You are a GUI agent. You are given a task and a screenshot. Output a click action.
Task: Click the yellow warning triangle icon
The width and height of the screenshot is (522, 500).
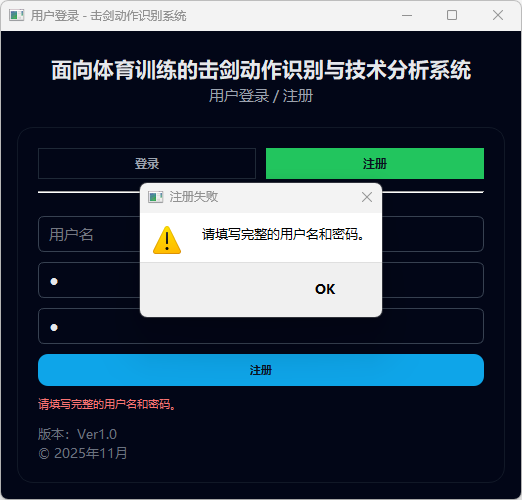pyautogui.click(x=167, y=240)
